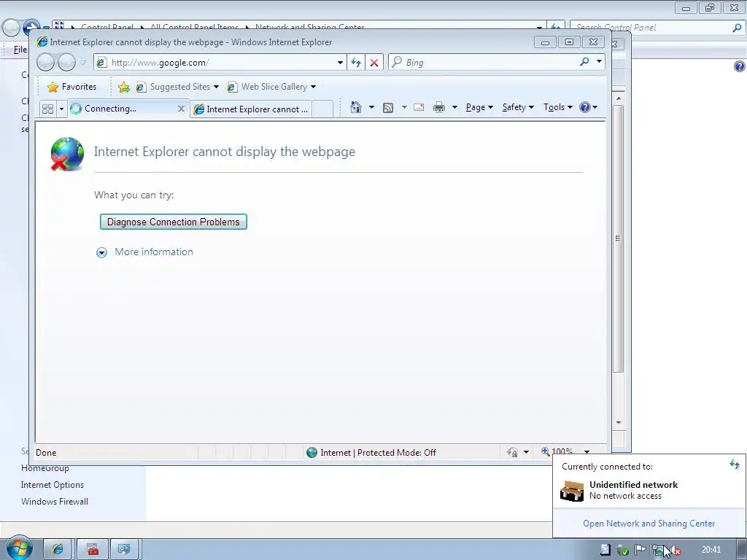Open the search provider dropdown arrow

(x=600, y=61)
